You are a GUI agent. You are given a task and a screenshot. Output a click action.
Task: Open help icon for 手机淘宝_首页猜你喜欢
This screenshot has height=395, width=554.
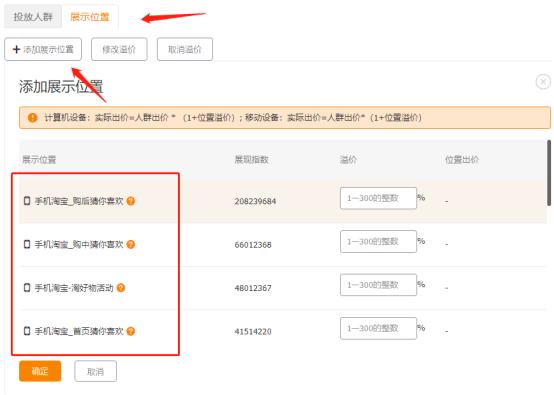(x=131, y=331)
